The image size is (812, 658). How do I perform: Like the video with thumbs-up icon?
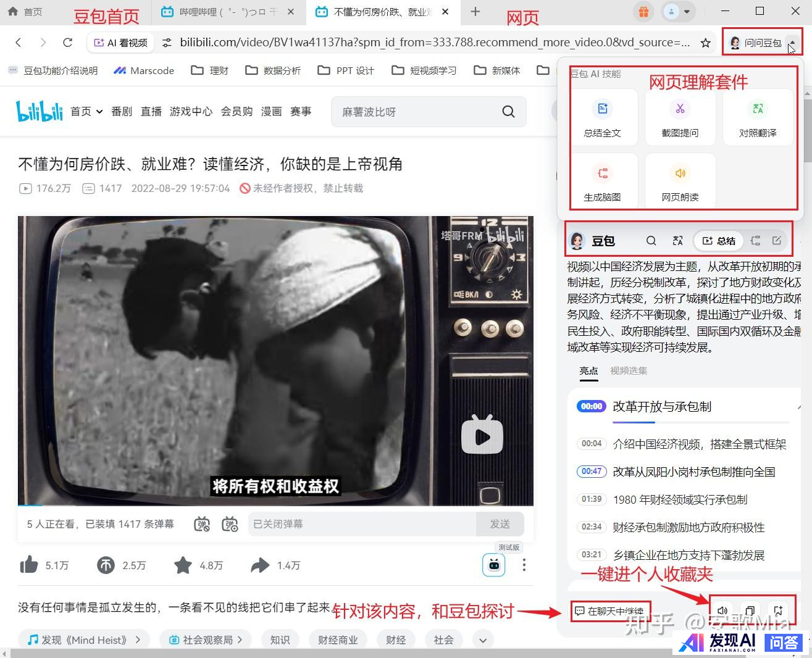29,565
